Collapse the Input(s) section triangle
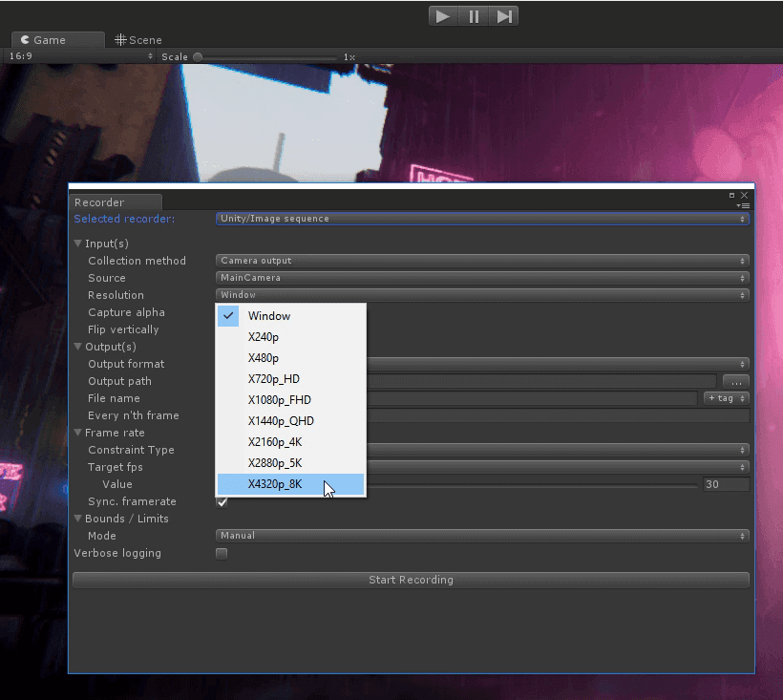Screen dimensions: 783x700 (x=78, y=244)
